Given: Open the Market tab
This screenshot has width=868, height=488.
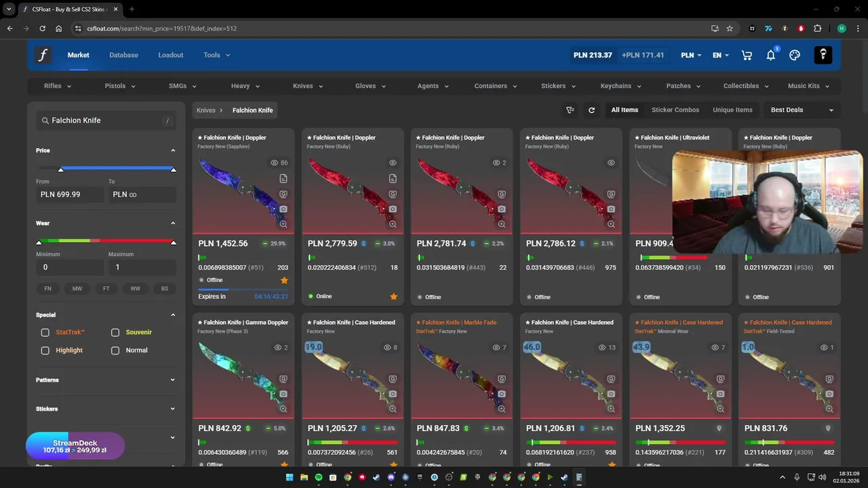Looking at the screenshot, I should coord(79,55).
